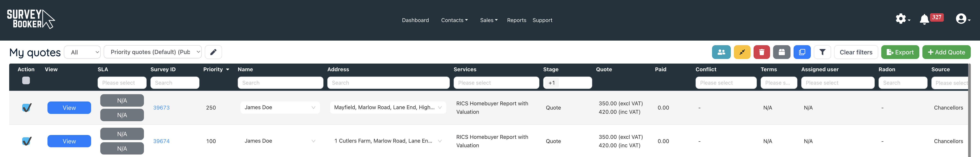Viewport: 980px width, 157px height.
Task: Click the pencil edit view icon
Action: point(213,52)
